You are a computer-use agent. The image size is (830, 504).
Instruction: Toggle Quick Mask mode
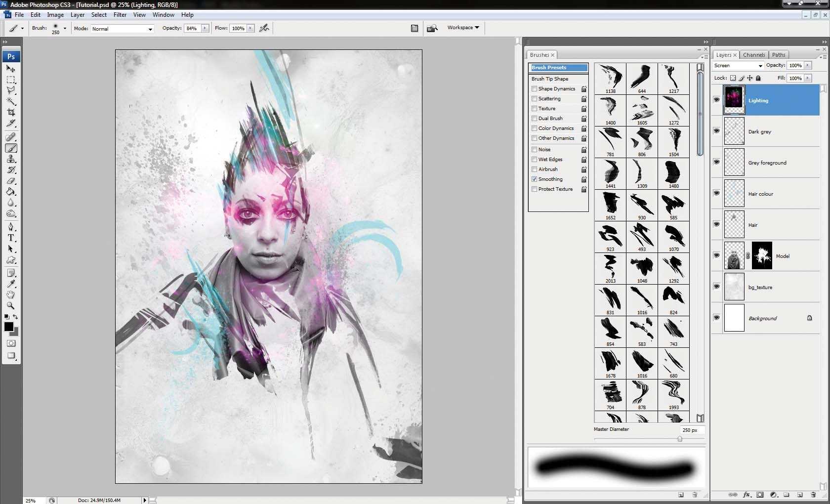[x=11, y=343]
